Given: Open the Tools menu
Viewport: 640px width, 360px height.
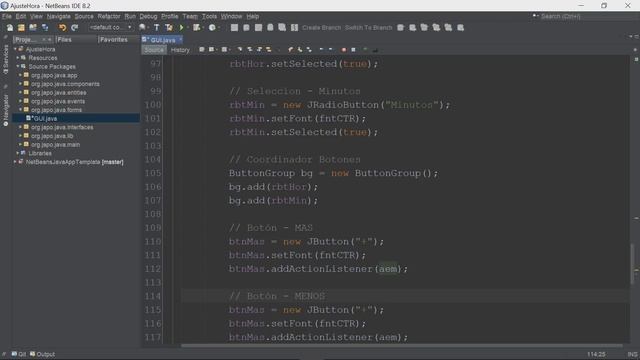Looking at the screenshot, I should point(209,16).
